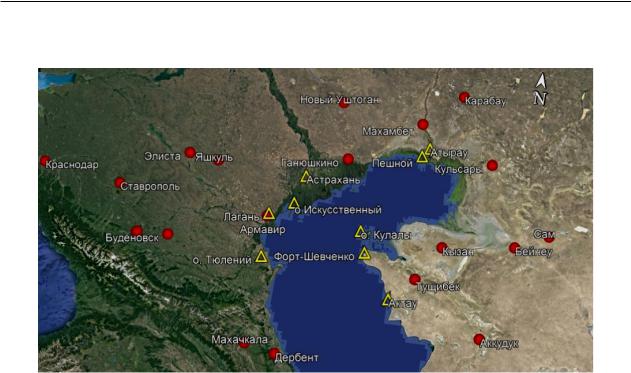This screenshot has width=631, height=373.
Task: Select the red dot marker at Краснодар
Action: pos(45,161)
